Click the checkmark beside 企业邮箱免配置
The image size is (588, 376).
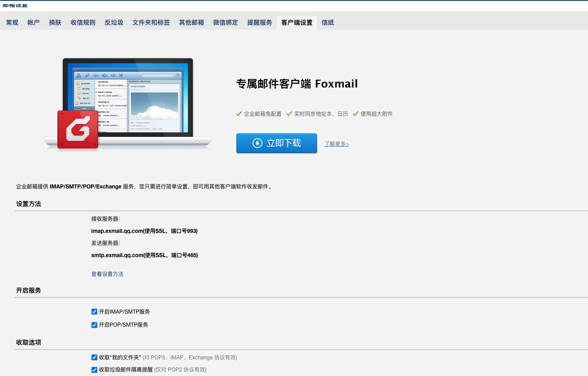click(x=239, y=114)
